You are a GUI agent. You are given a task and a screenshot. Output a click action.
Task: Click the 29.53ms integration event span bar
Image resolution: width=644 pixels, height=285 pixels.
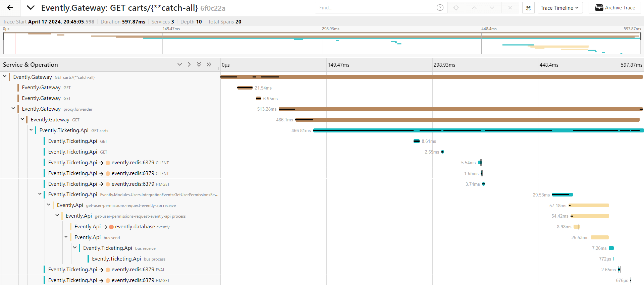(x=562, y=195)
